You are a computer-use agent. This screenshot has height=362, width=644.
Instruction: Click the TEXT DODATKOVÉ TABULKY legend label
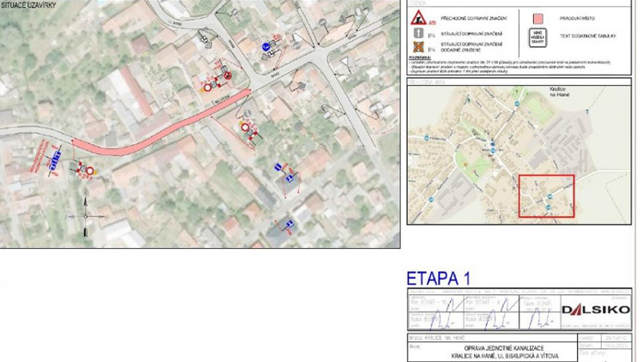point(592,36)
